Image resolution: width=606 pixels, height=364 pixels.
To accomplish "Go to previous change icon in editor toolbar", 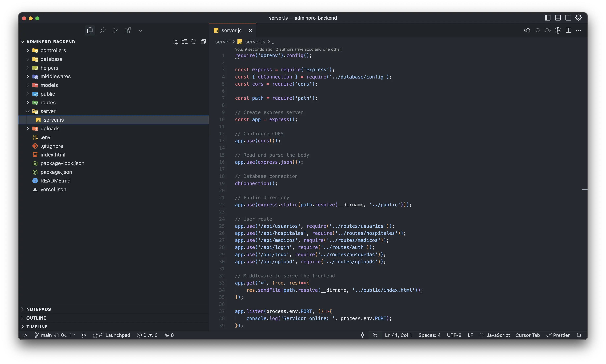I will 527,30.
